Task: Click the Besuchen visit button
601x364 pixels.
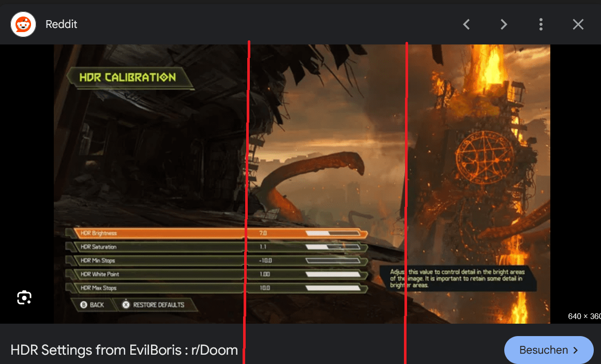Action: pyautogui.click(x=549, y=350)
